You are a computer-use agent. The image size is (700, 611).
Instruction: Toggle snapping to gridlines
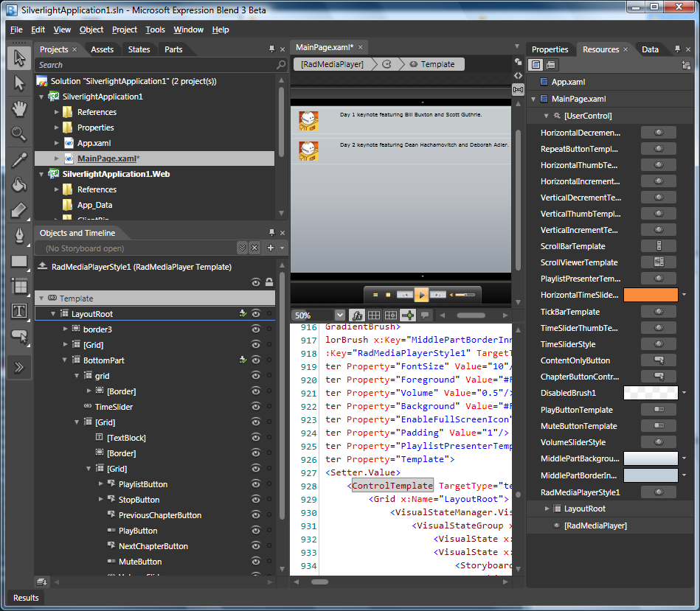point(391,315)
